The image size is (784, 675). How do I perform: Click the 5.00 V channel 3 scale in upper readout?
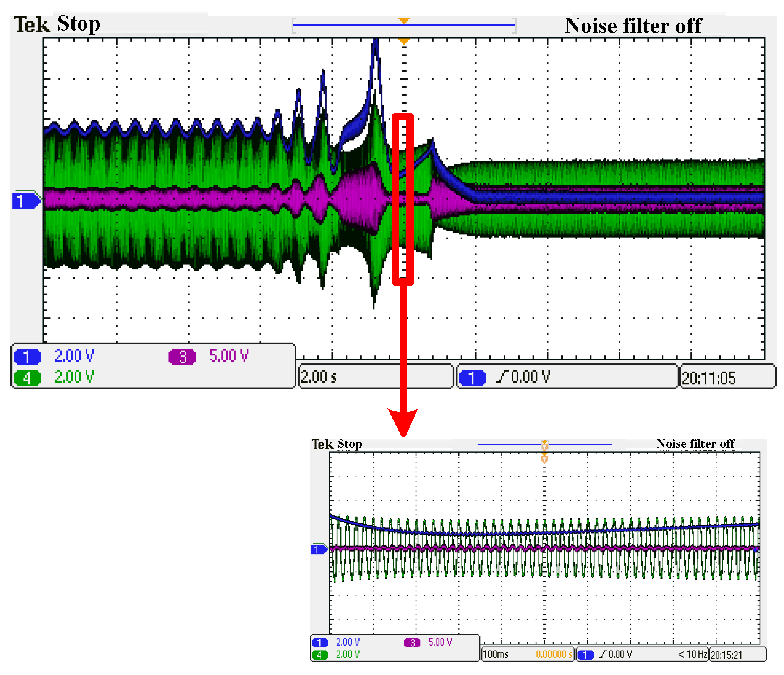click(x=229, y=356)
